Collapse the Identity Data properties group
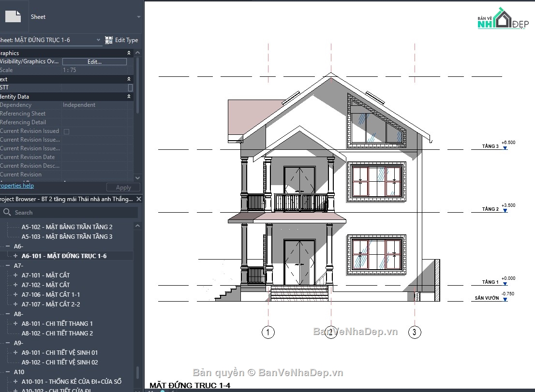Image resolution: width=535 pixels, height=392 pixels. (x=129, y=97)
